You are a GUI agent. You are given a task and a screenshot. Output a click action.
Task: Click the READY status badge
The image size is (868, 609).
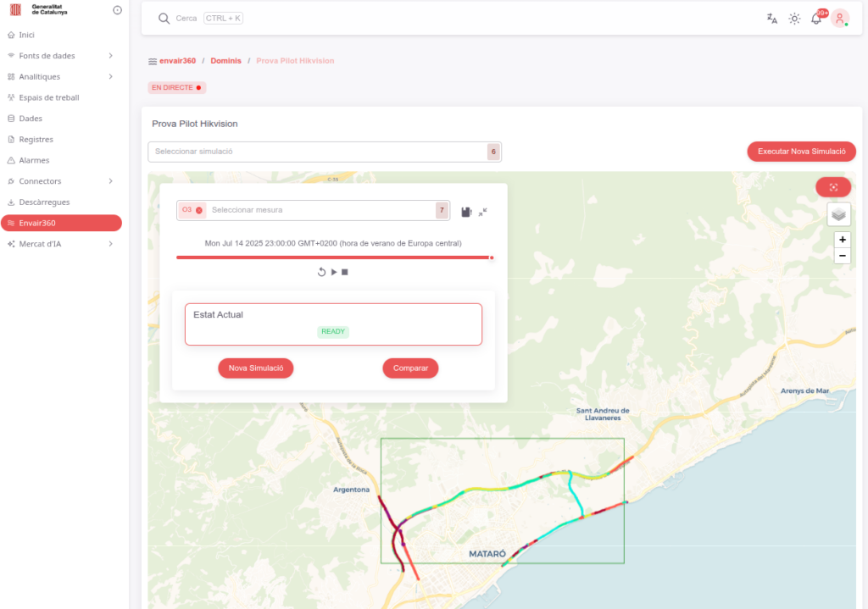(x=332, y=331)
